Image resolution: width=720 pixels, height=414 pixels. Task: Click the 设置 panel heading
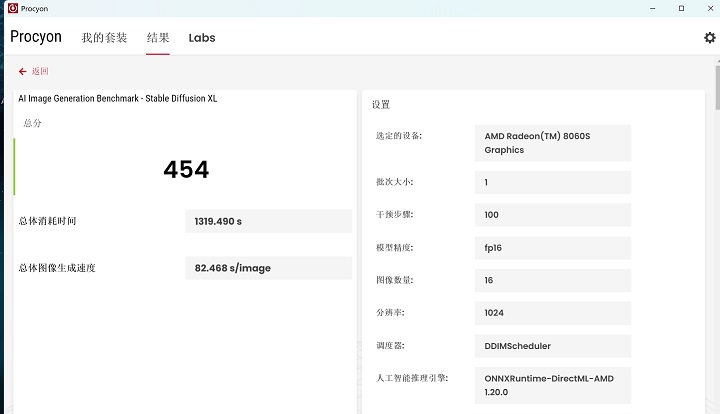381,105
